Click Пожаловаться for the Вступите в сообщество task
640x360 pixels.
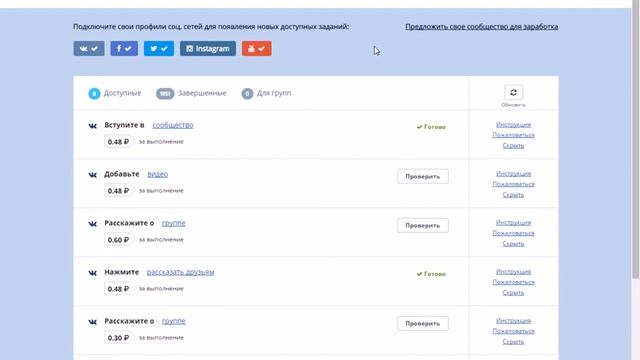[x=513, y=135]
